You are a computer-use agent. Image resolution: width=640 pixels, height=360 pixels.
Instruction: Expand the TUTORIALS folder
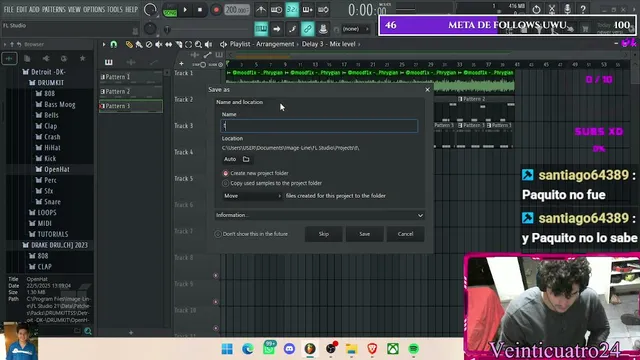(x=48, y=234)
